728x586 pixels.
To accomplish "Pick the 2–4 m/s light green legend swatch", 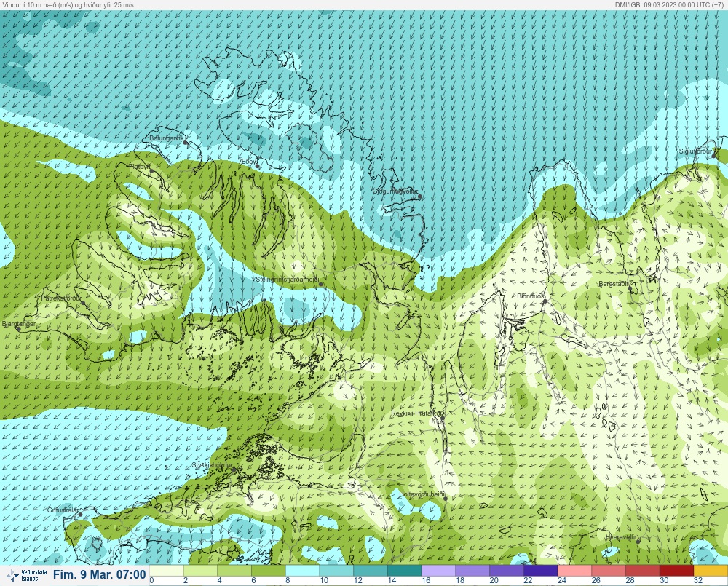I will coord(200,570).
